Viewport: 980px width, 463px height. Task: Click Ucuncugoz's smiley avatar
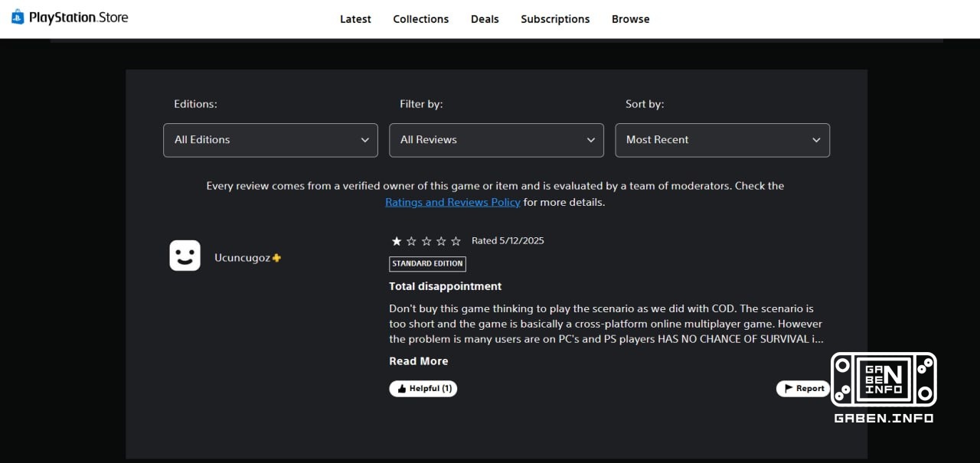point(185,256)
